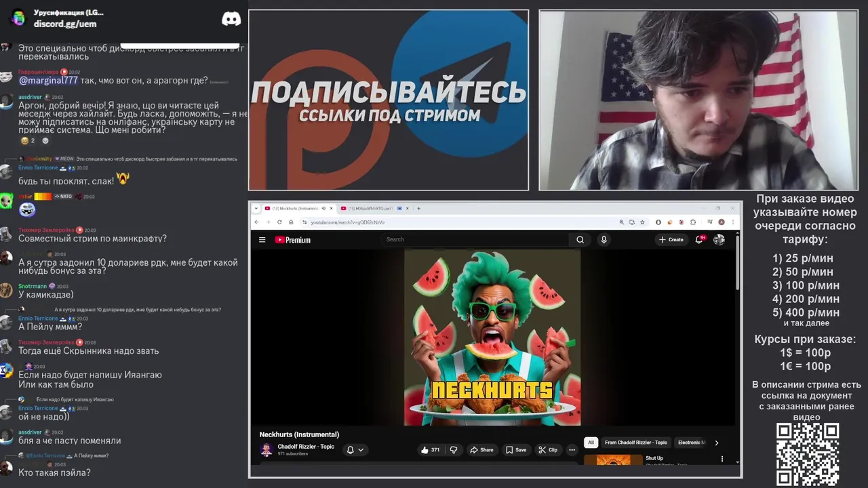Image resolution: width=868 pixels, height=488 pixels.
Task: Open the YouTube account avatar menu
Action: click(719, 239)
